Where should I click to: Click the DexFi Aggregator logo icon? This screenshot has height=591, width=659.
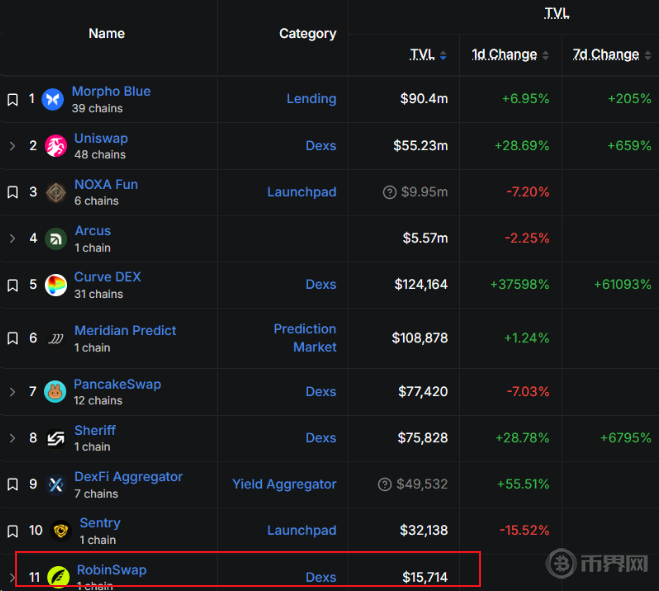[x=56, y=485]
